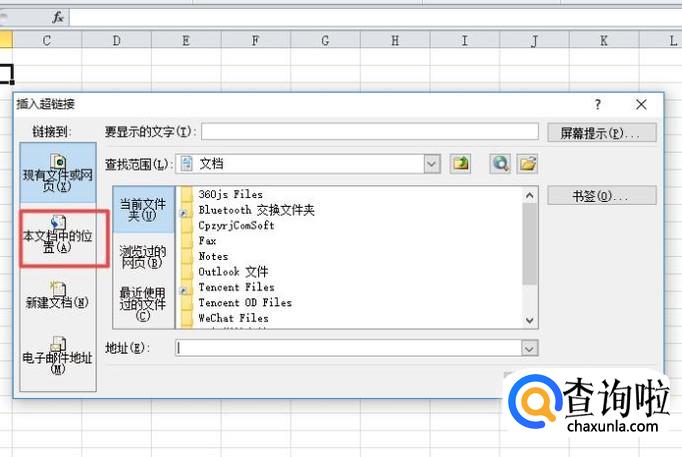The image size is (682, 457).
Task: Click the browse the web icon
Action: (x=500, y=164)
